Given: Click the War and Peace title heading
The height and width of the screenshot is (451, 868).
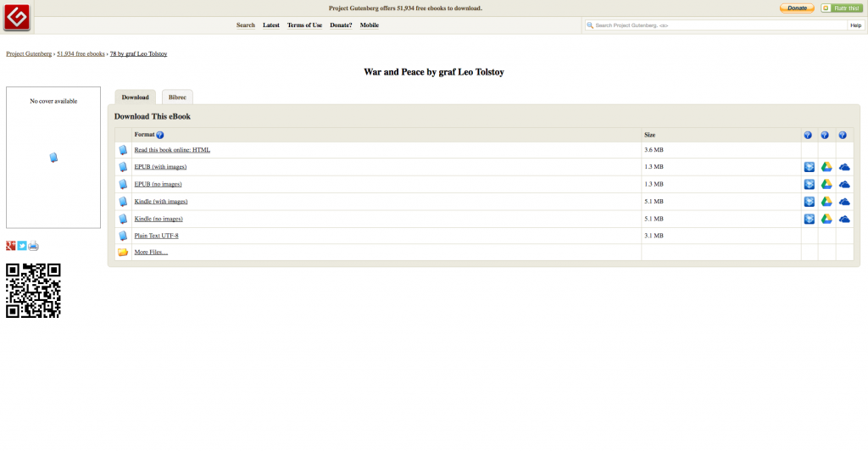Looking at the screenshot, I should [x=434, y=72].
